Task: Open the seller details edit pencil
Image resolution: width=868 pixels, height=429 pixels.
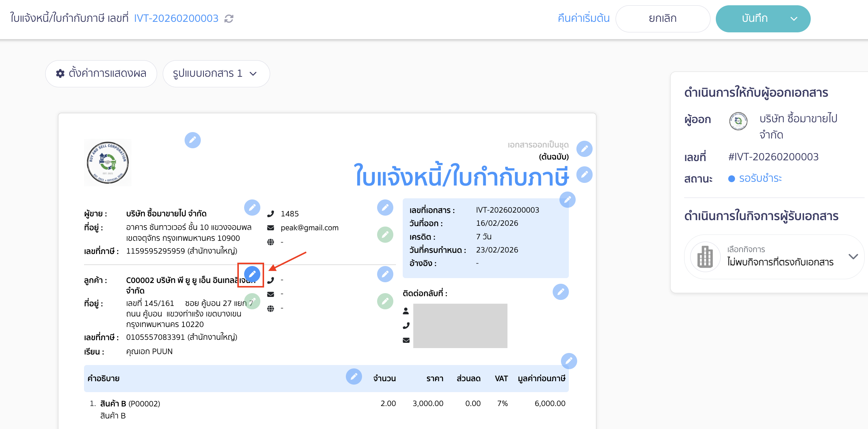Action: [253, 207]
